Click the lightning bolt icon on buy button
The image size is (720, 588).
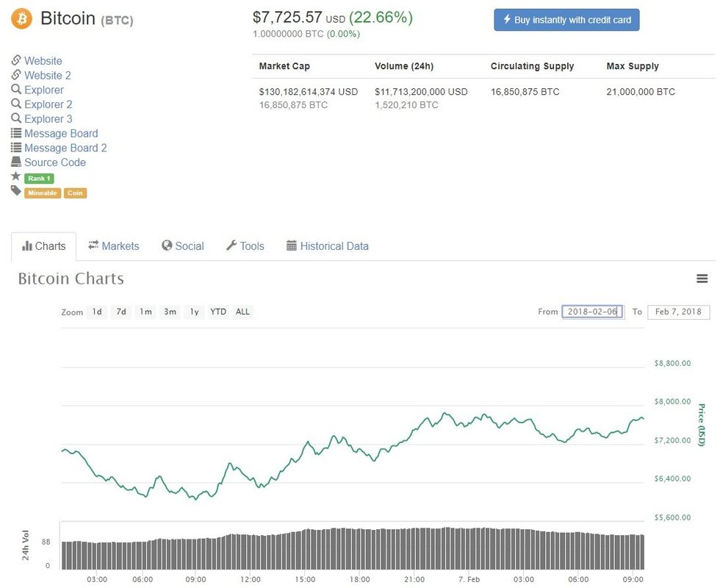[507, 20]
